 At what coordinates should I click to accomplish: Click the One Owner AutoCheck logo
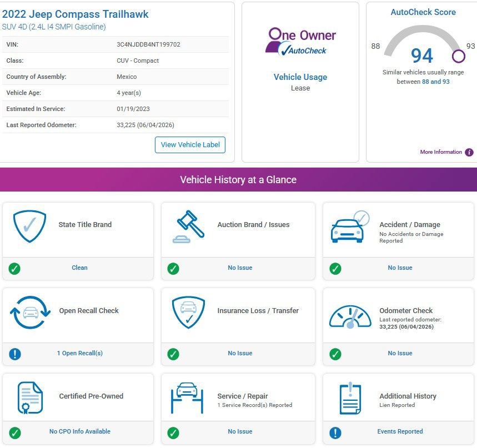pos(300,42)
